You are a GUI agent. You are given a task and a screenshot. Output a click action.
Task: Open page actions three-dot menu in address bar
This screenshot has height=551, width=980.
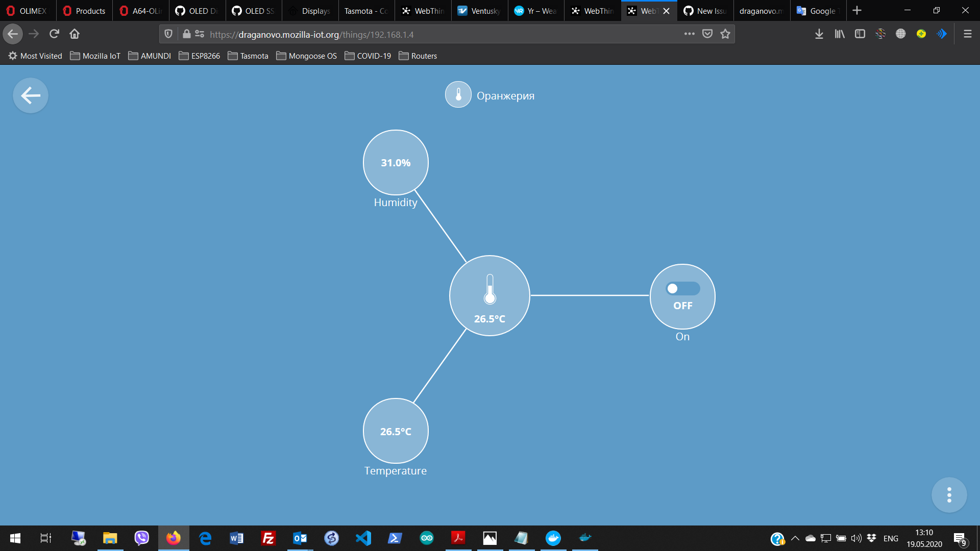(x=689, y=34)
